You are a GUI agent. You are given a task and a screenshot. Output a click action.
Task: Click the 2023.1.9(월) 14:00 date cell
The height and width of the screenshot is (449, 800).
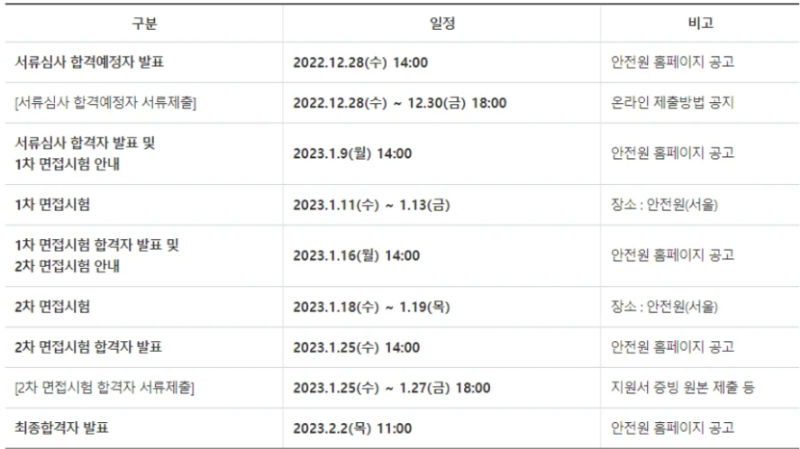click(352, 153)
